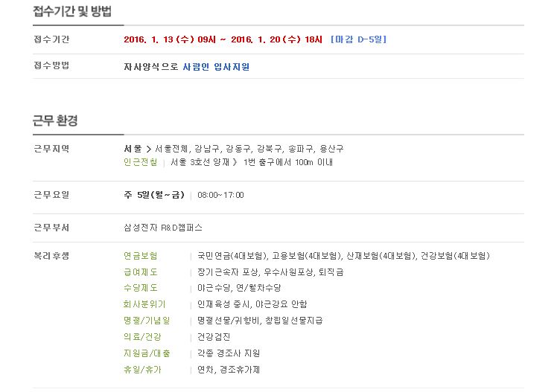Click the 접수기간 및 방법 section heading
This screenshot has width=557, height=392.
pyautogui.click(x=72, y=11)
